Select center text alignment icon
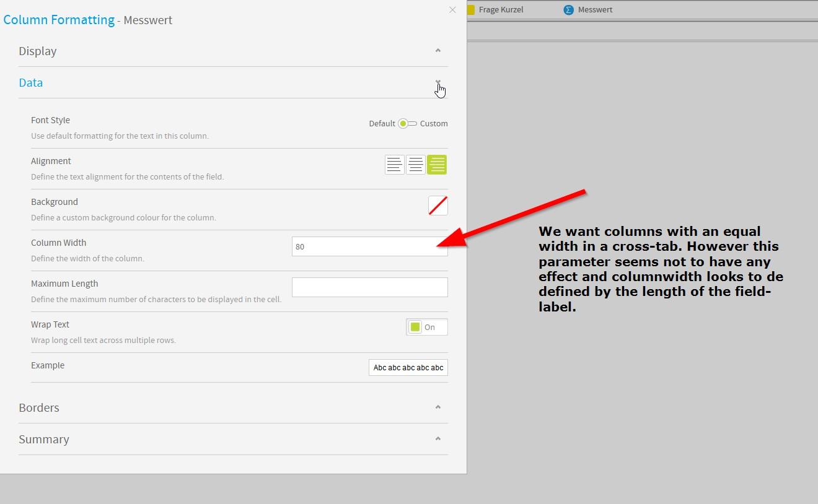Screen dimensions: 818x504 (x=416, y=165)
